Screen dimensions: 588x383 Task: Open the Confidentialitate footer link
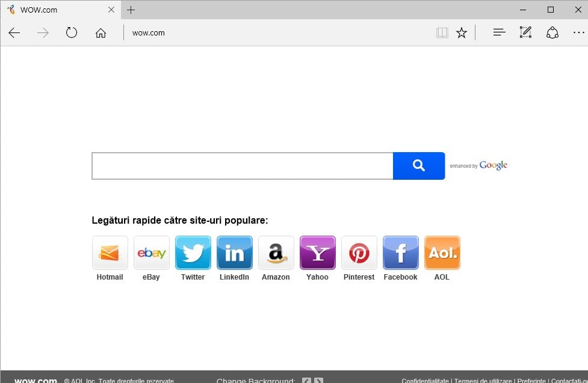(x=425, y=381)
